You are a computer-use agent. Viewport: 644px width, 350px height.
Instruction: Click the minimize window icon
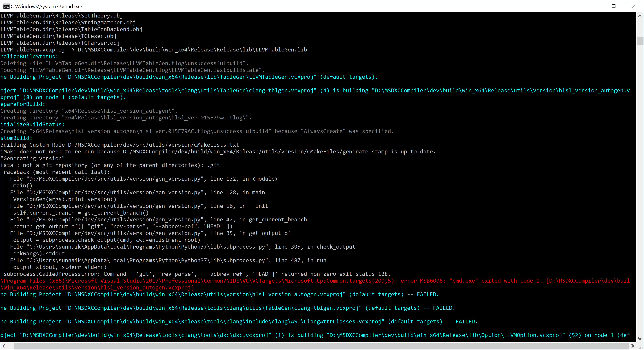pos(594,6)
